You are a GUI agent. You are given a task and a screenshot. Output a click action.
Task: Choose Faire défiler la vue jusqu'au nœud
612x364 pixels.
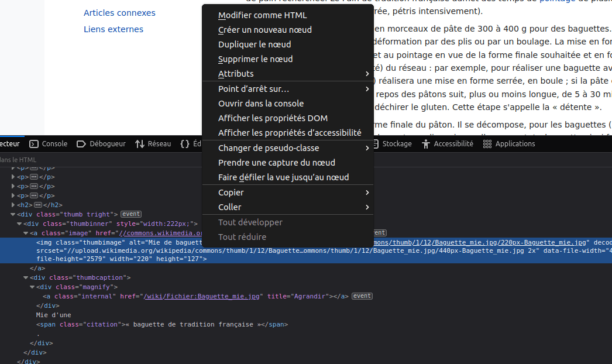tap(288, 177)
